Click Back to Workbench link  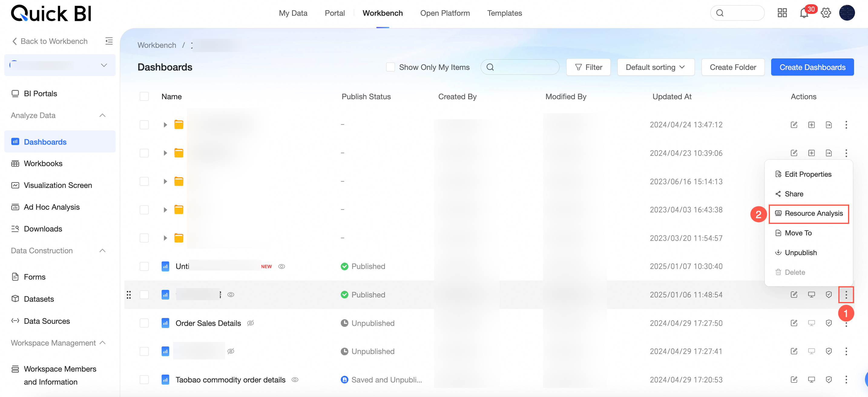coord(50,41)
